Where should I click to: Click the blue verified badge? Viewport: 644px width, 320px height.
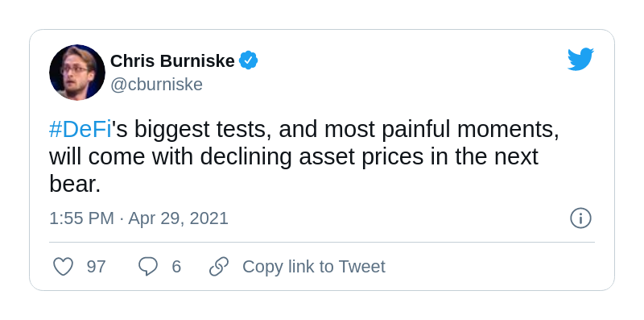[x=249, y=60]
